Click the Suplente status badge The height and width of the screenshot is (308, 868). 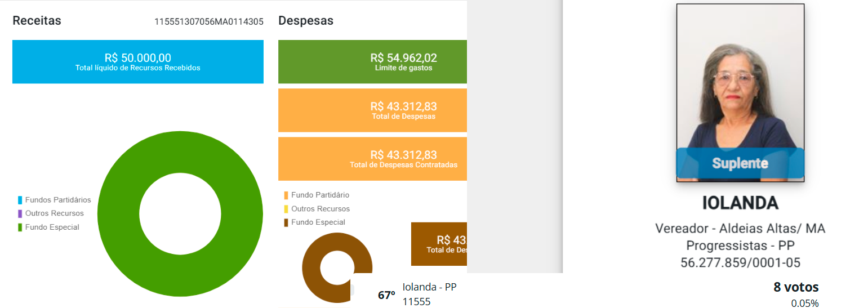(740, 163)
